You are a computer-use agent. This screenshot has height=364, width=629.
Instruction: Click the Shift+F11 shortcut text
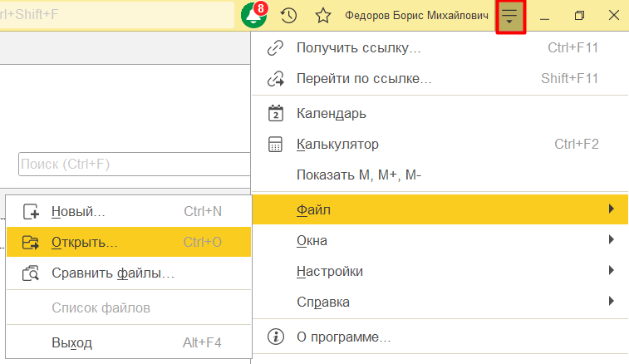(x=570, y=79)
